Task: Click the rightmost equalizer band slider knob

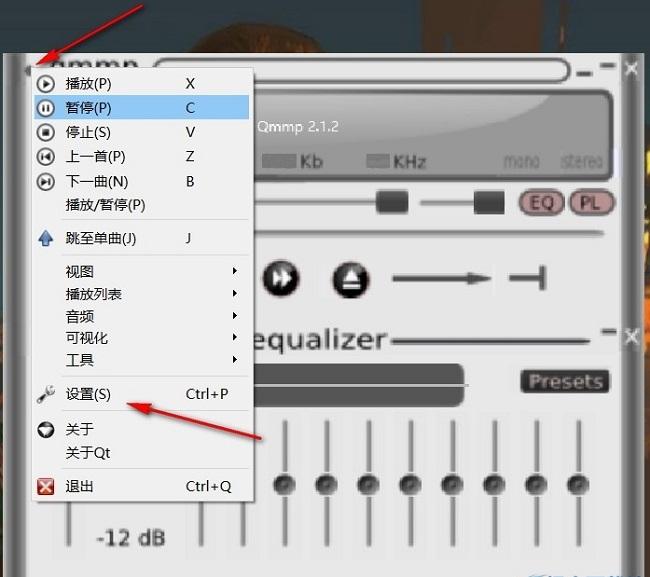Action: [577, 485]
